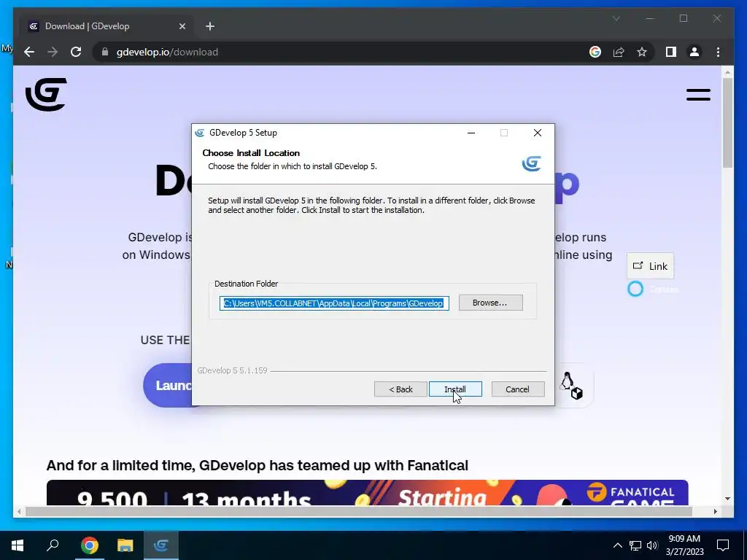Open the volume tray icon

[652, 545]
